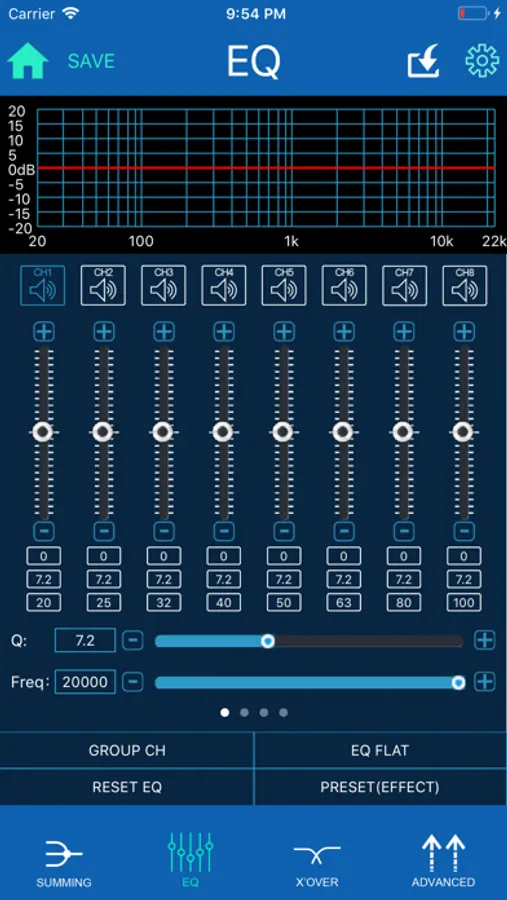This screenshot has height=900, width=507.
Task: Open the settings gear
Action: [x=482, y=61]
